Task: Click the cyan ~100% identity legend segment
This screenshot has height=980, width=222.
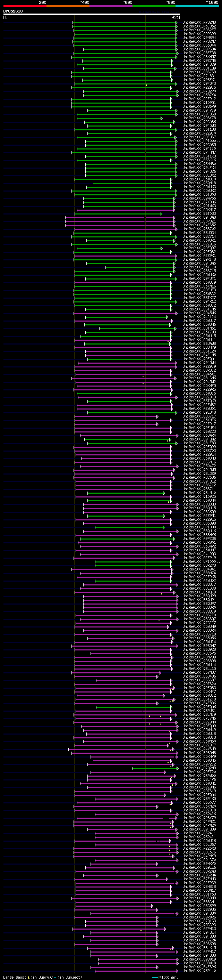Action: pyautogui.click(x=197, y=6)
